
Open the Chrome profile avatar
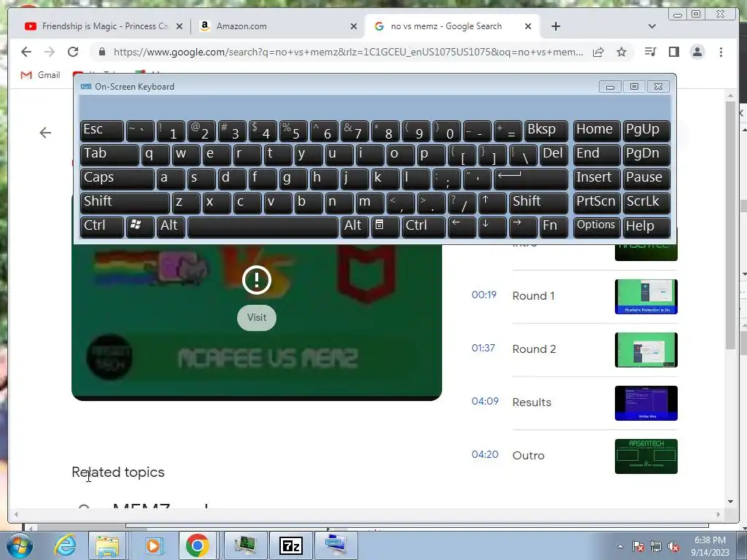tap(697, 52)
